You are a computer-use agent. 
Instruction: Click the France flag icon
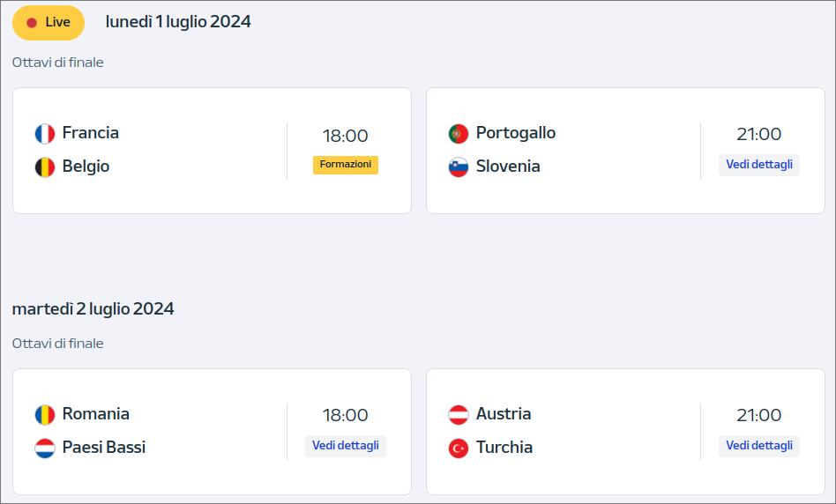coord(45,134)
